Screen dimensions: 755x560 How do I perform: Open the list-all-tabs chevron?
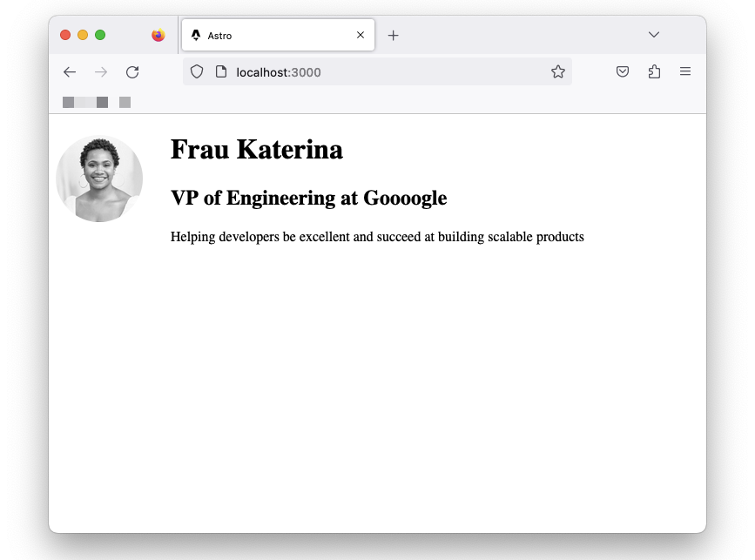[x=654, y=35]
